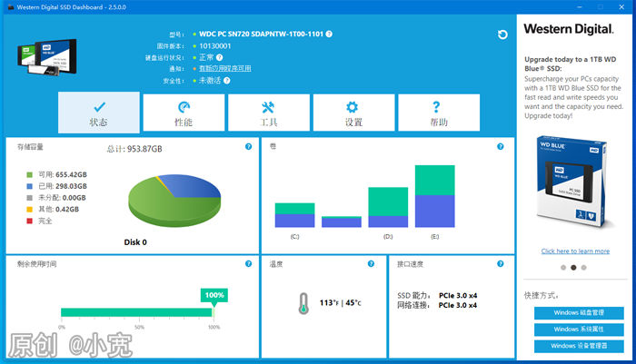Click the 100% life indicator label
The width and height of the screenshot is (636, 364).
pos(214,295)
